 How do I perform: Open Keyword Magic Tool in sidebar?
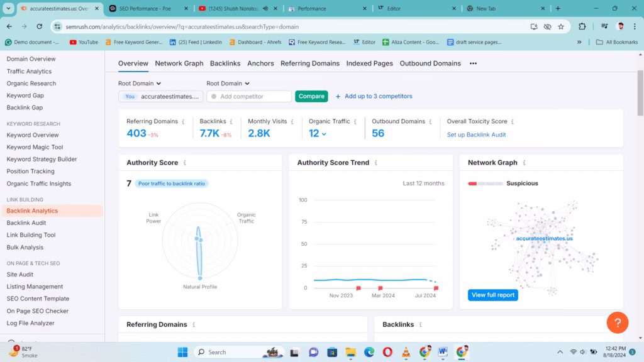(35, 147)
